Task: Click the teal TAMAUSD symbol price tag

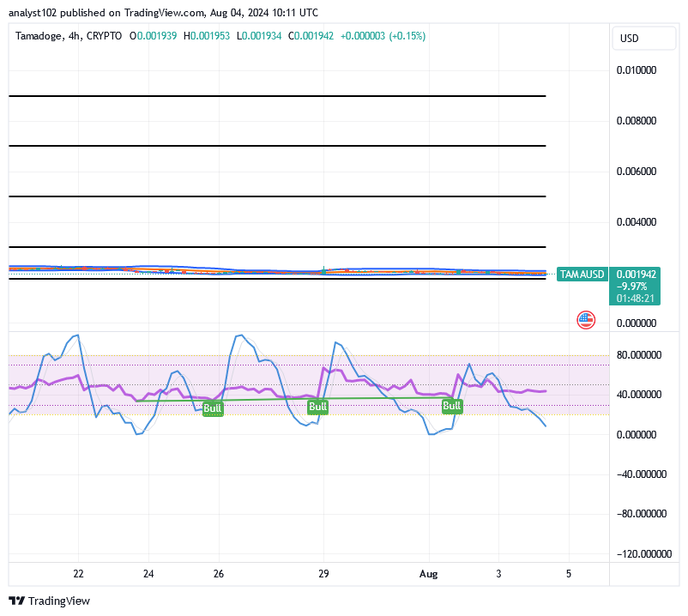Action: [x=582, y=274]
